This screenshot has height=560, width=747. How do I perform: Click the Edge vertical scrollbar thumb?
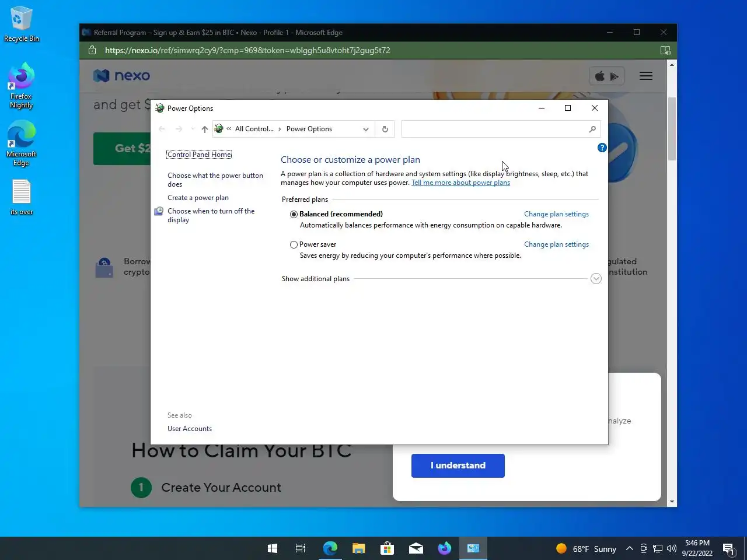tap(672, 128)
